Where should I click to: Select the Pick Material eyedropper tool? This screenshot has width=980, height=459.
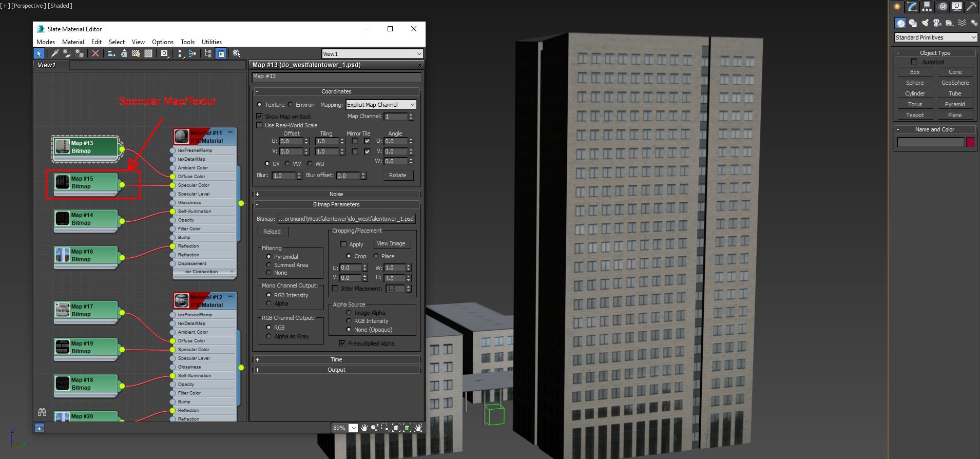[55, 53]
